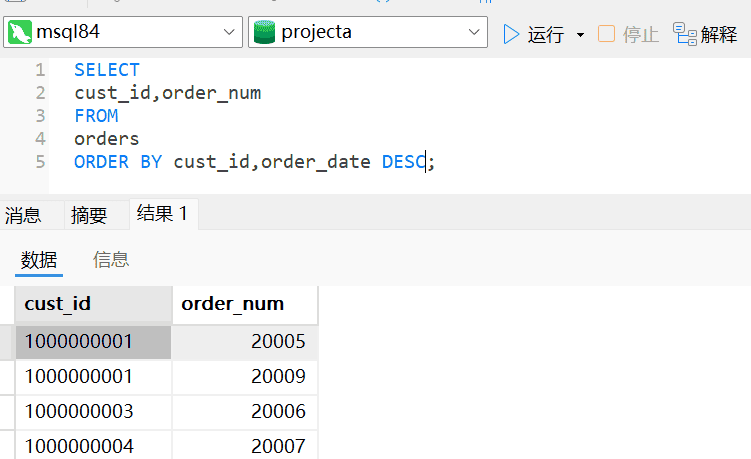This screenshot has height=459, width=751.
Task: Click order_date in the ORDER BY clause
Action: pos(316,162)
